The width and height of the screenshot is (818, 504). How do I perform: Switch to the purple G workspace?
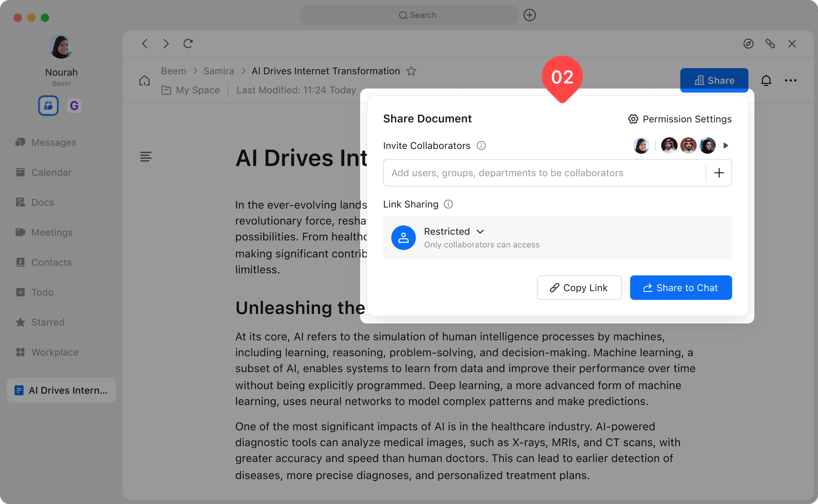pyautogui.click(x=74, y=106)
